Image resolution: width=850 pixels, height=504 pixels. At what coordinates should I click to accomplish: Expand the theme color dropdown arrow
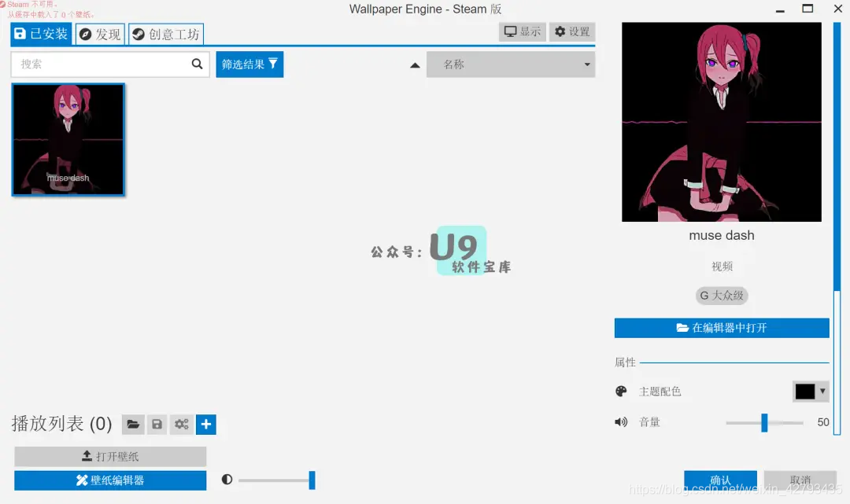pos(822,391)
